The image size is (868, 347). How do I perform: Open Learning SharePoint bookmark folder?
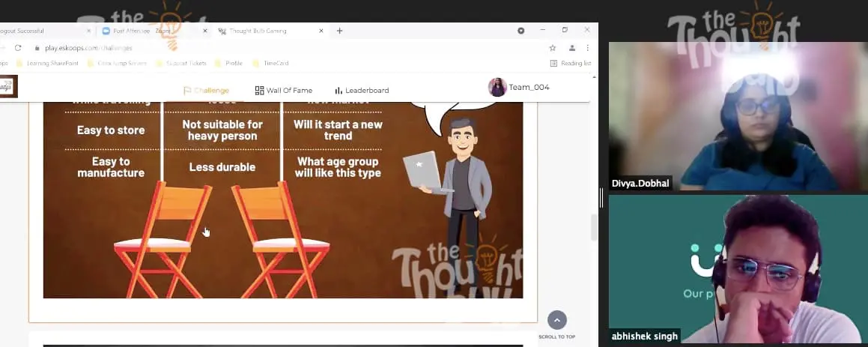[x=47, y=63]
